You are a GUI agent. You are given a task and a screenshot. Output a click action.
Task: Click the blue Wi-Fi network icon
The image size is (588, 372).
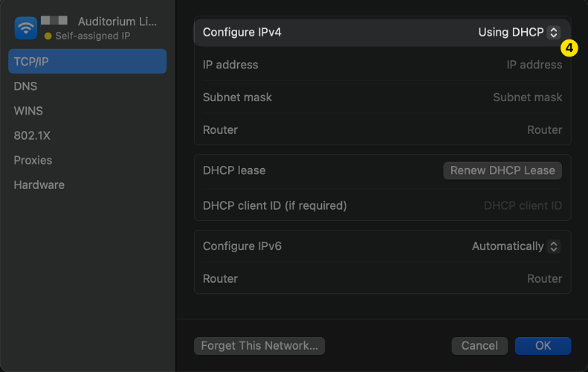26,28
